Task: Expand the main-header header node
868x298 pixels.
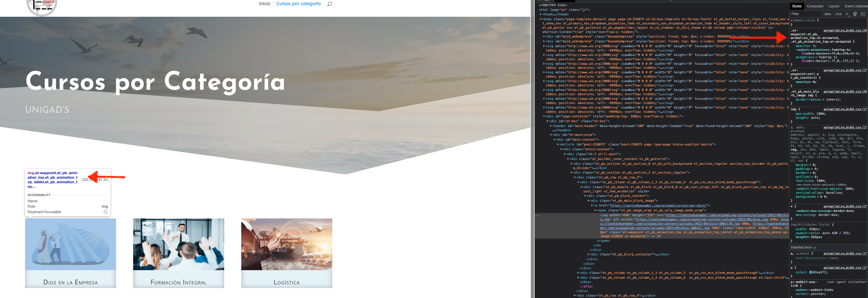Action: point(551,126)
